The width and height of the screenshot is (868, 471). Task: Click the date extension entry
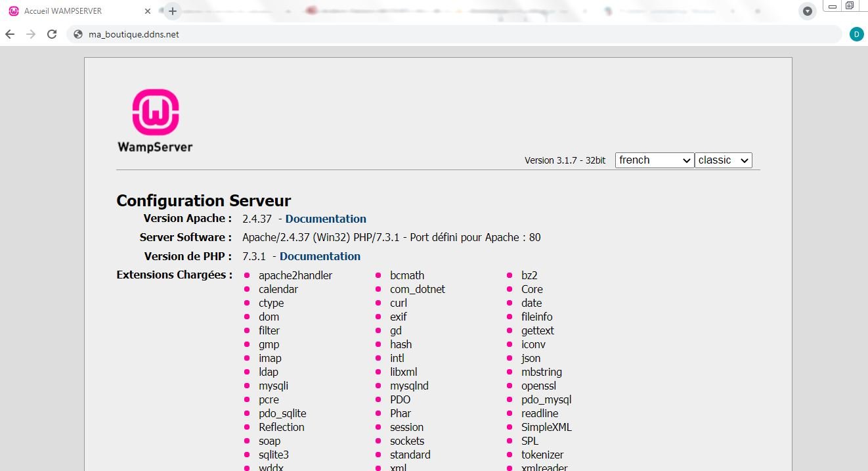(532, 303)
